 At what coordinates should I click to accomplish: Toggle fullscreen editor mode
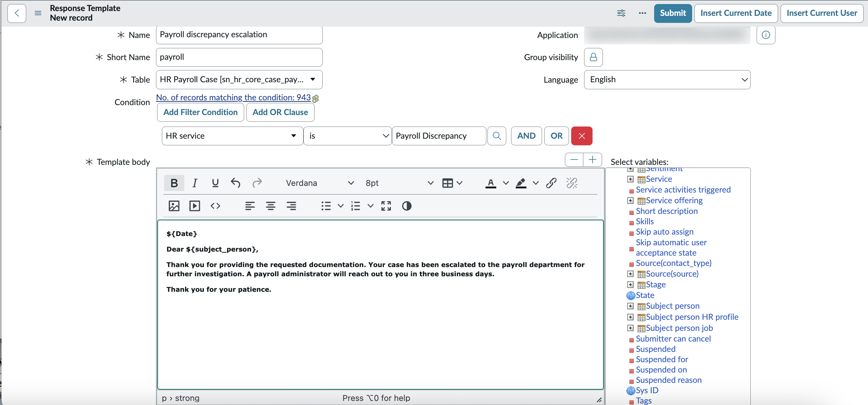click(x=386, y=206)
